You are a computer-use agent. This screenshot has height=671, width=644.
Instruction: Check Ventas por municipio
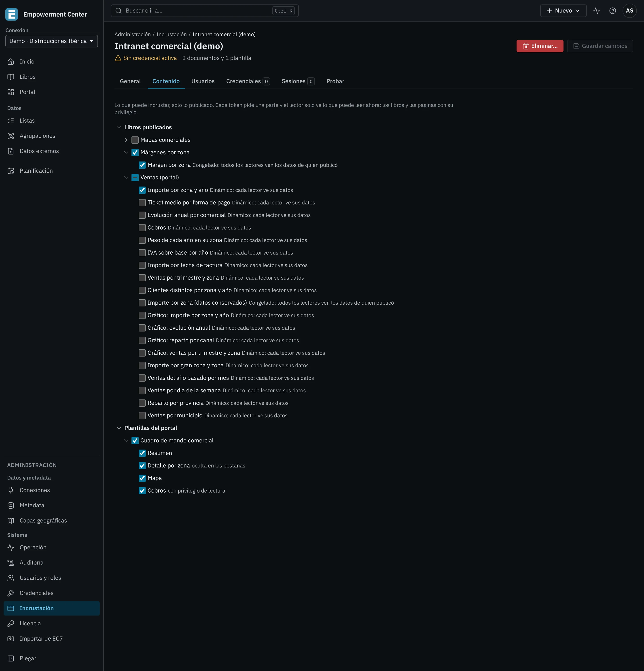(x=142, y=416)
